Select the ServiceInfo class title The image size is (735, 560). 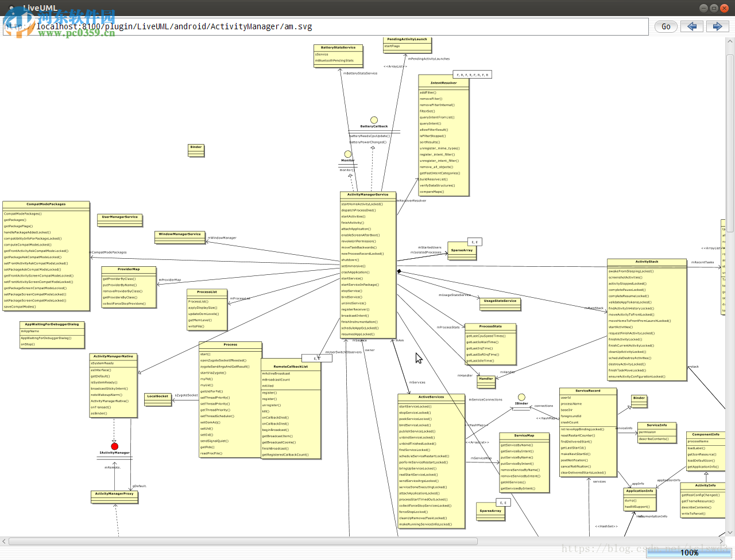point(657,425)
